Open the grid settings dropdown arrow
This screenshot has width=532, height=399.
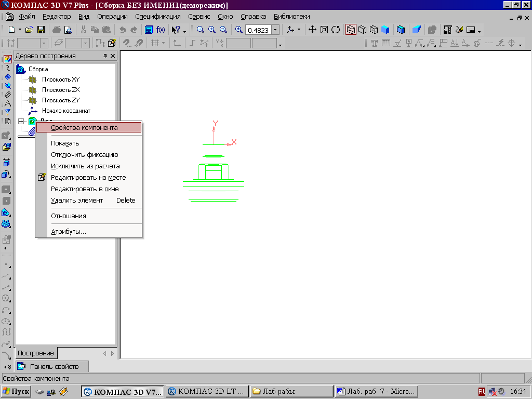pos(164,43)
